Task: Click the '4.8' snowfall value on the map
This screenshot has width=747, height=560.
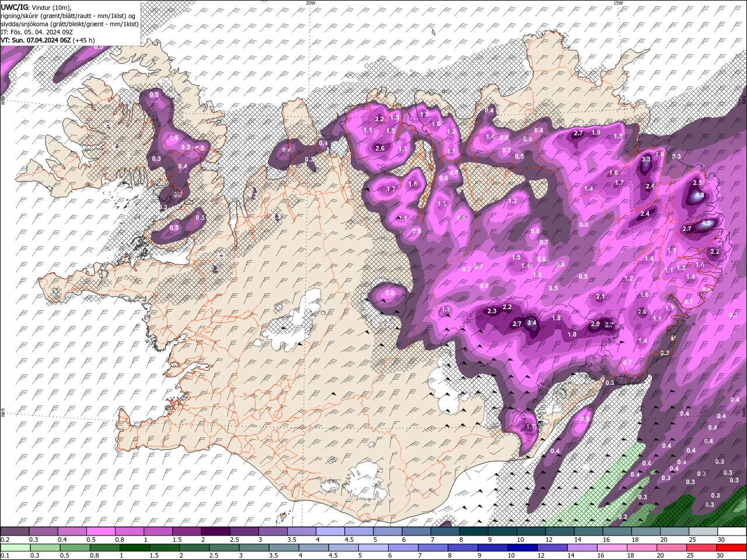Action: tap(700, 195)
